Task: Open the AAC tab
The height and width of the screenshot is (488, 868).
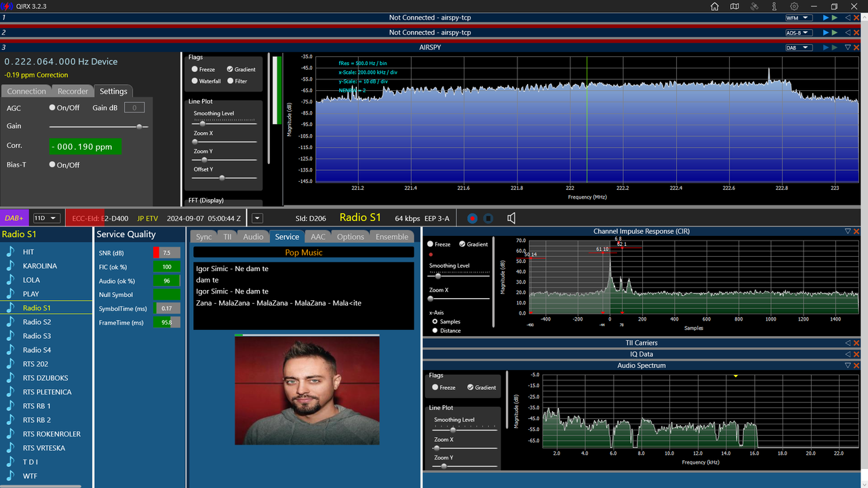Action: point(318,237)
